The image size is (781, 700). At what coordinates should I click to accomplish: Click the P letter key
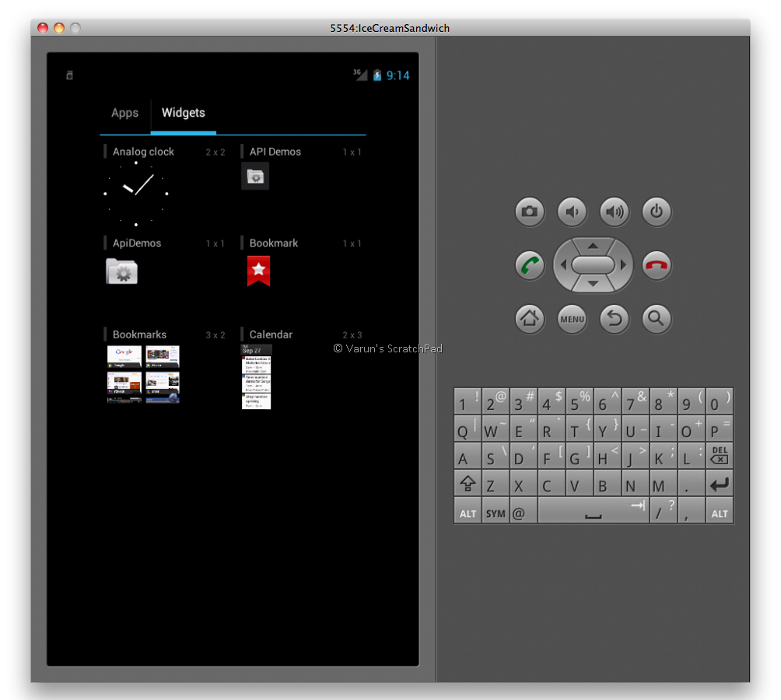tap(720, 428)
